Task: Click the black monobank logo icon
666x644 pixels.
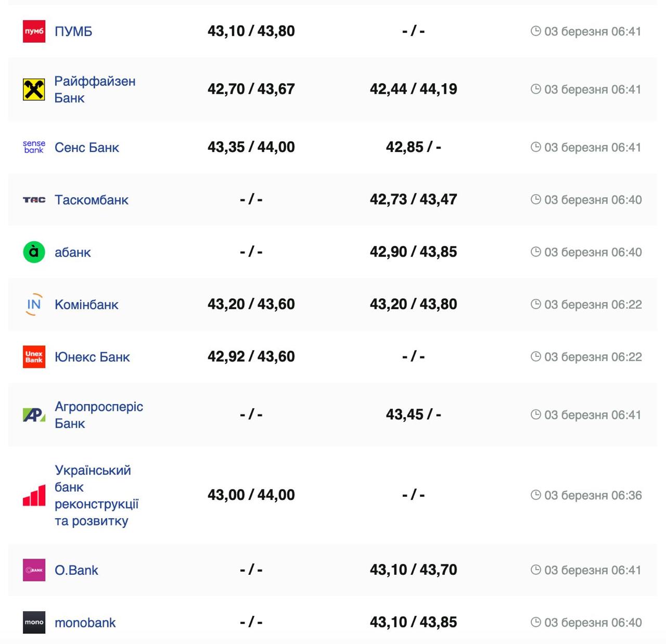Action: tap(34, 622)
